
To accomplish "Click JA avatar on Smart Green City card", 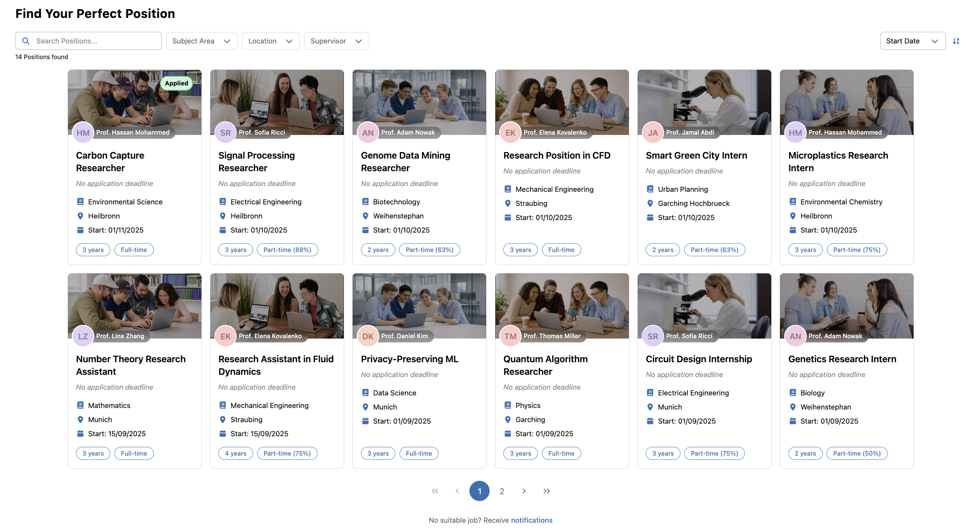I will pyautogui.click(x=653, y=133).
